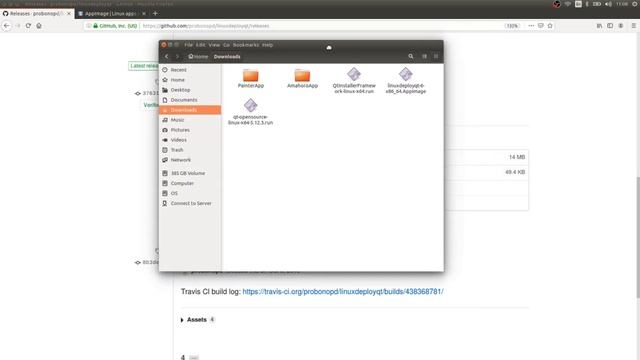
Task: Click the Firefox back button
Action: (x=7, y=25)
